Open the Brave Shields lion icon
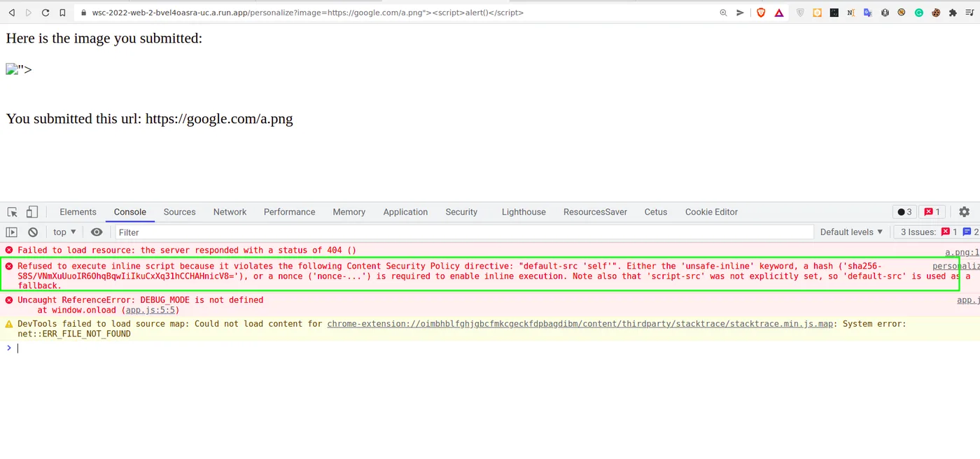The height and width of the screenshot is (459, 980). (x=761, y=13)
